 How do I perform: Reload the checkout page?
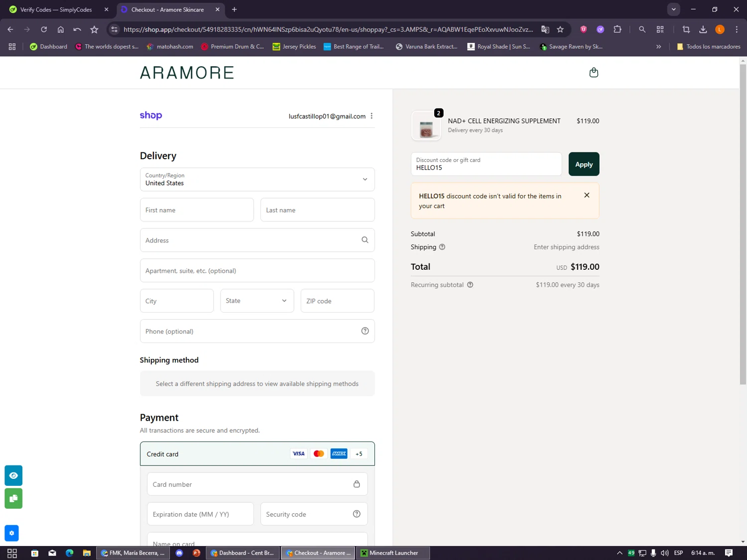click(44, 29)
